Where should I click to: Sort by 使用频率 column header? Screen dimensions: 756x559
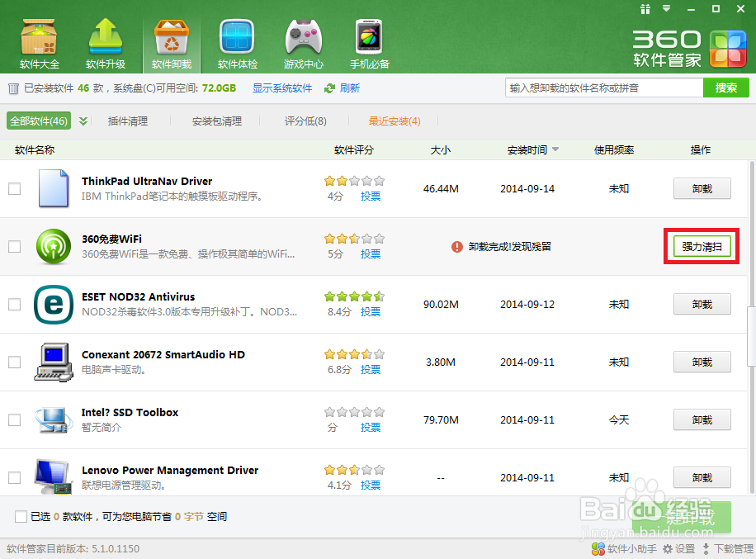(614, 150)
